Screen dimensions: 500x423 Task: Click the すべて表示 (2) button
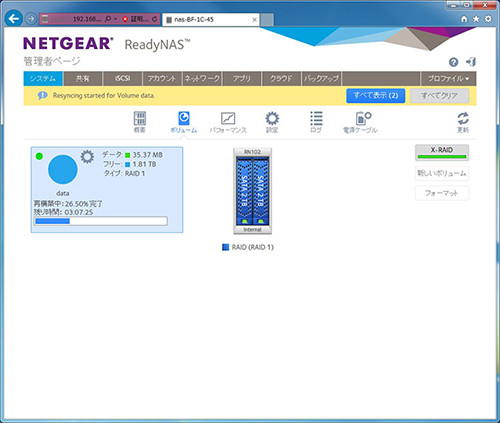(x=376, y=96)
